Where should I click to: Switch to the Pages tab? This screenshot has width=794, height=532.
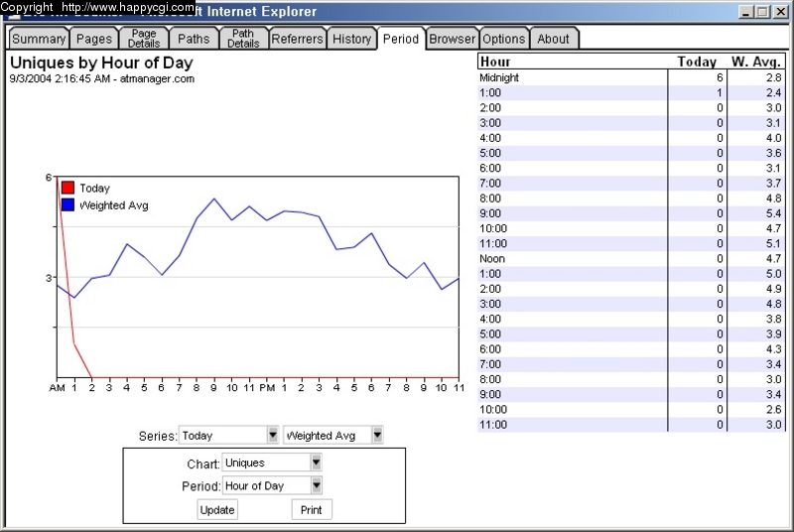(94, 39)
